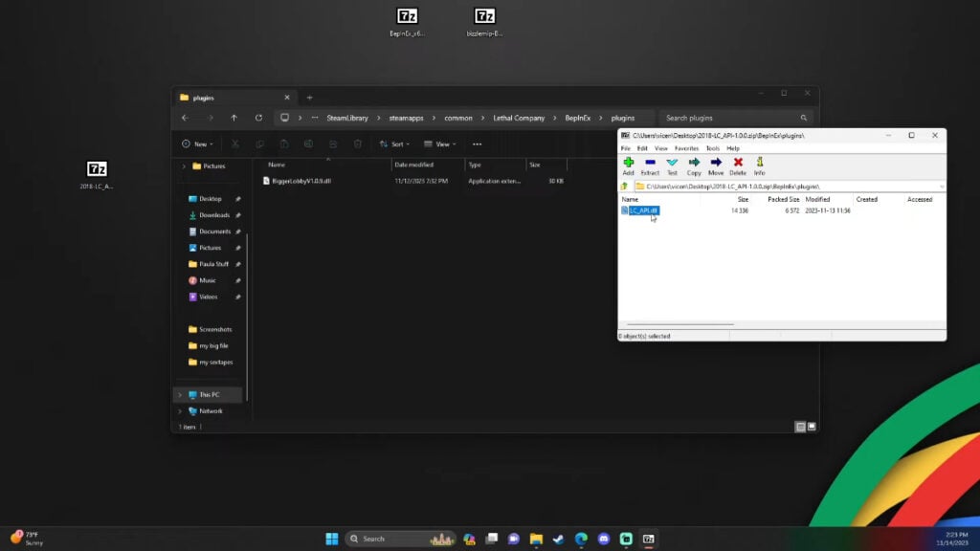Extract the archive using 7-Zip's Extract icon
This screenshot has width=980, height=551.
653,164
